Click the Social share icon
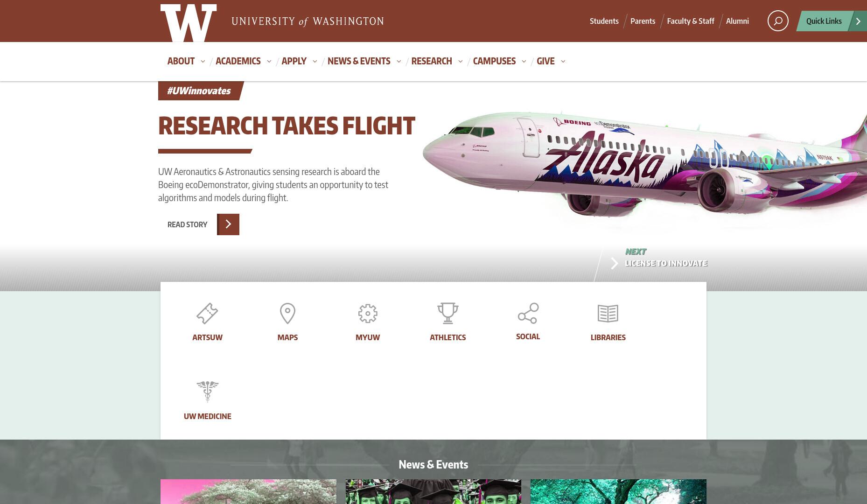This screenshot has width=867, height=504. pyautogui.click(x=528, y=313)
